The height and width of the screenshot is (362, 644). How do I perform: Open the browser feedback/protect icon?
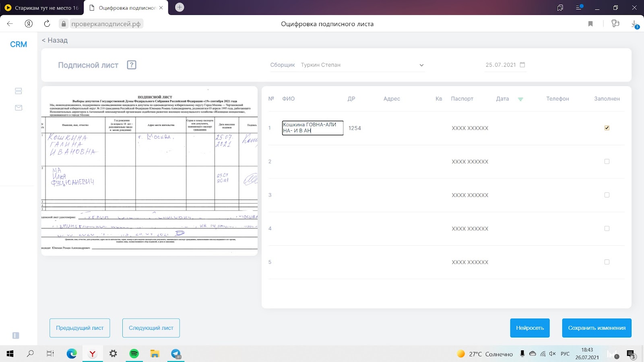point(615,24)
